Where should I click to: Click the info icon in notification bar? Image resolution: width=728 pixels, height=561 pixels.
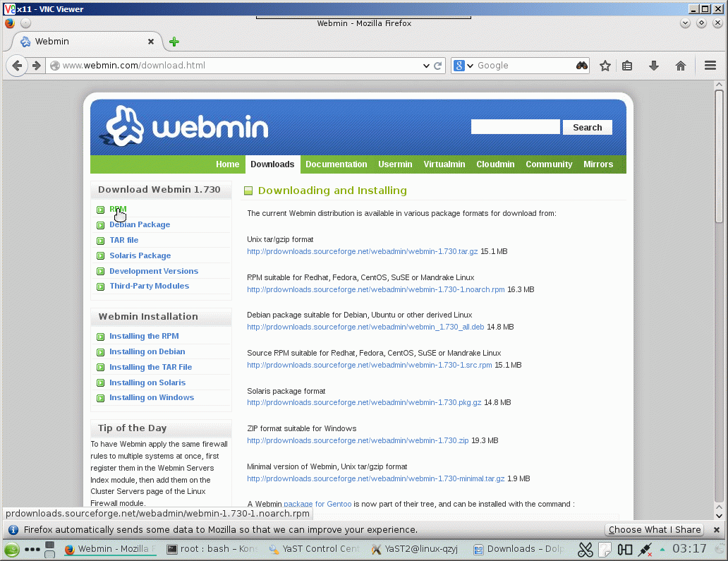point(13,529)
